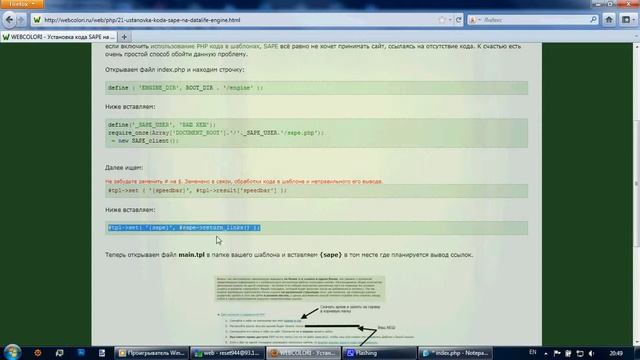Go back to the previous page
This screenshot has width=640, height=360.
pos(9,20)
